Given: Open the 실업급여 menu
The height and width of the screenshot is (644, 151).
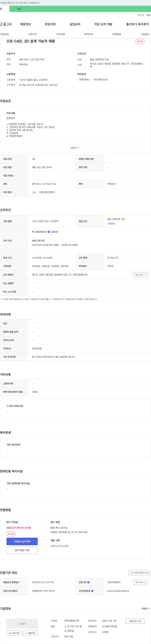Looking at the screenshot, I should point(75,24).
